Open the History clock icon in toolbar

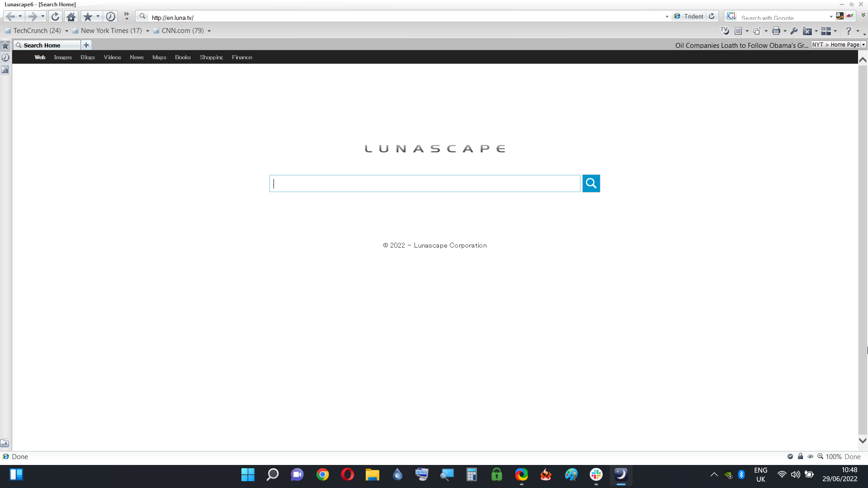[111, 17]
